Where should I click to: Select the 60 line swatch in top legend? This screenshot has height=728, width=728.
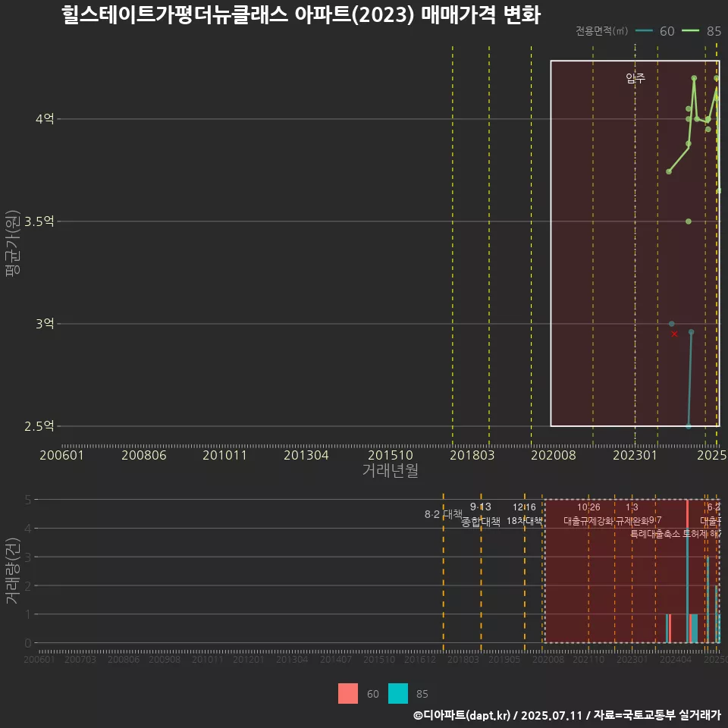coord(644,31)
